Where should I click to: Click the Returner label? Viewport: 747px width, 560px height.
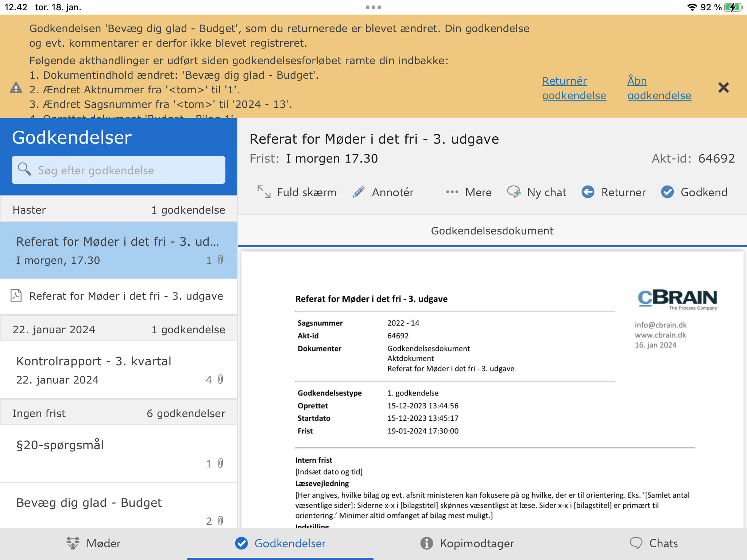(623, 192)
